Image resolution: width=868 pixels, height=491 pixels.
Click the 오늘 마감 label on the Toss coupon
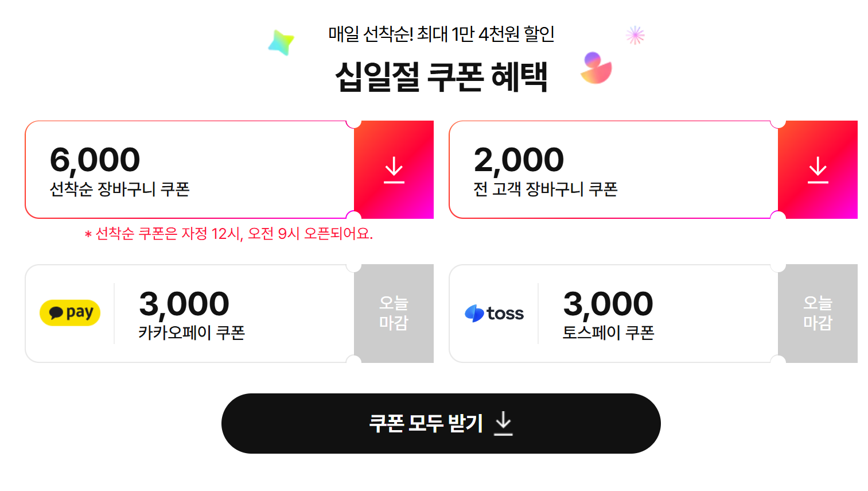coord(818,313)
